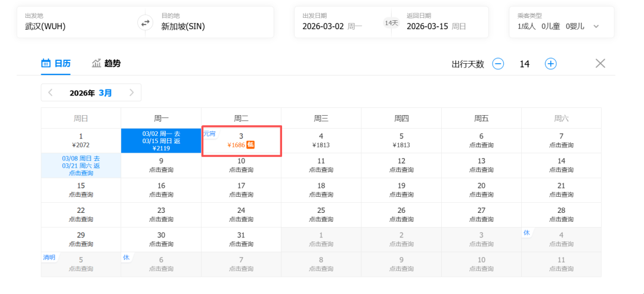Close the price calendar panel
644x294 pixels.
click(x=600, y=63)
